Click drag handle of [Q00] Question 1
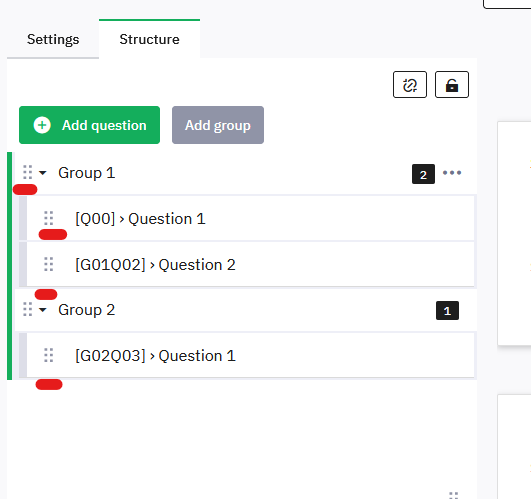Screen dimensions: 531x499 [x=49, y=218]
